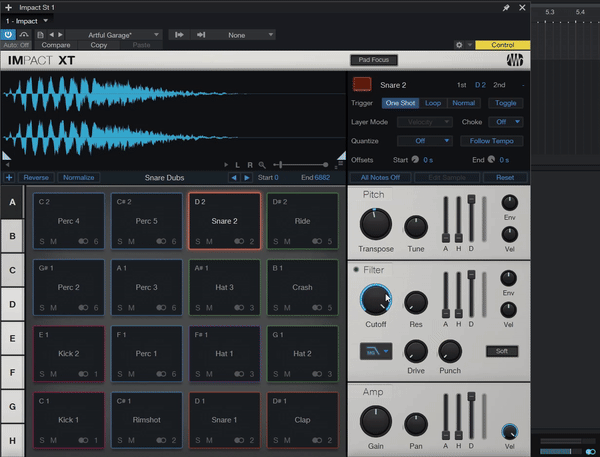Click the Filter Cutoff knob
This screenshot has height=457, width=600.
375,300
